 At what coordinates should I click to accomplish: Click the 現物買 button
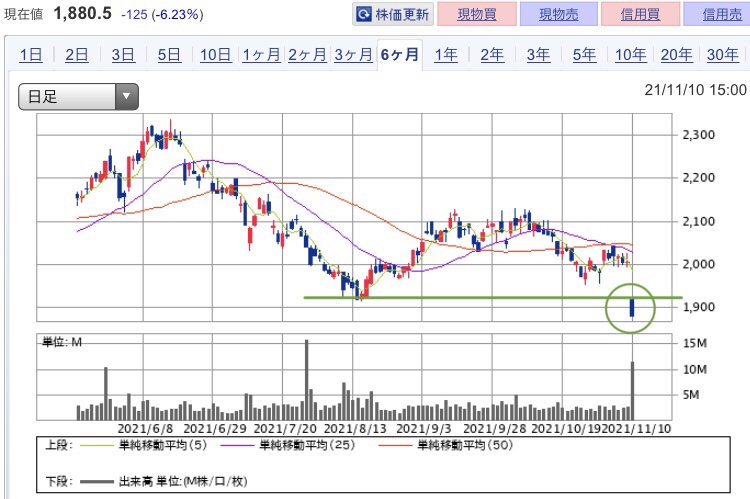coord(477,14)
